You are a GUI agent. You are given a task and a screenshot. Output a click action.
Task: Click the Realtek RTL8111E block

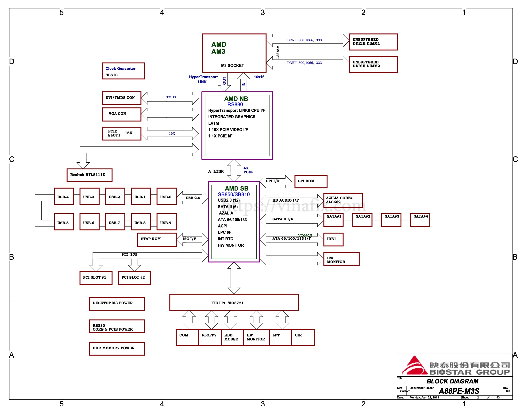(89, 175)
